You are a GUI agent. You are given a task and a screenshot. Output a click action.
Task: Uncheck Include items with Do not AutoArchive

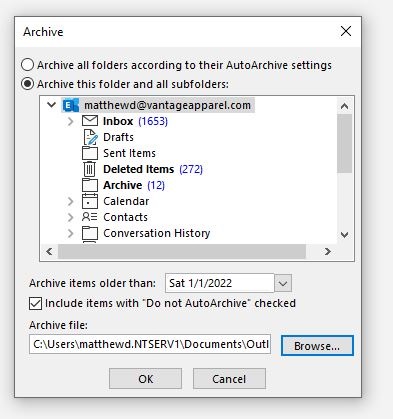coord(36,304)
